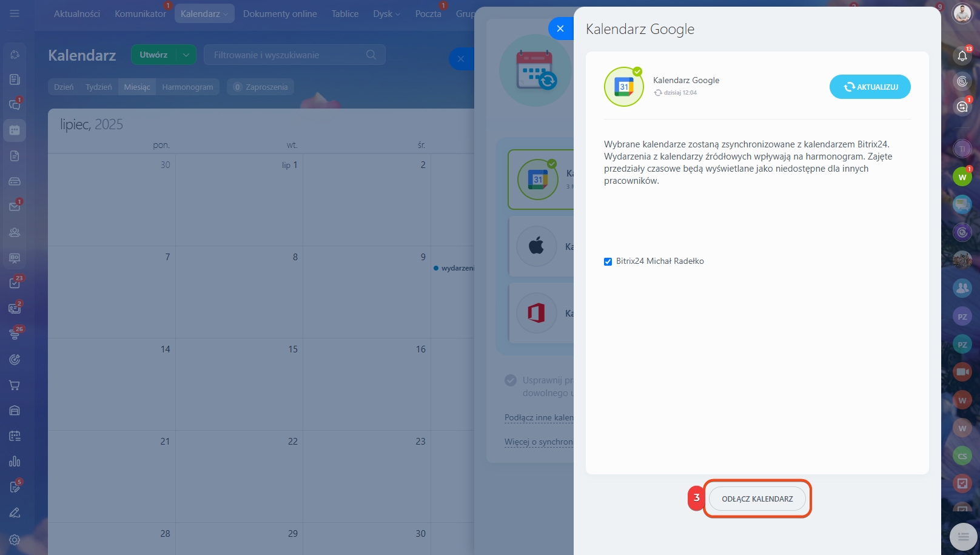Open the calendar icon in left sidebar
The height and width of the screenshot is (555, 980).
pyautogui.click(x=15, y=130)
